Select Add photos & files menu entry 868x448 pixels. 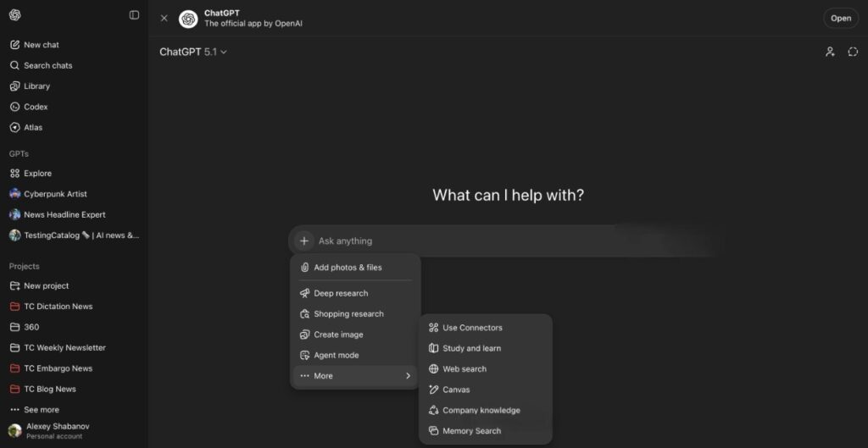click(x=355, y=267)
